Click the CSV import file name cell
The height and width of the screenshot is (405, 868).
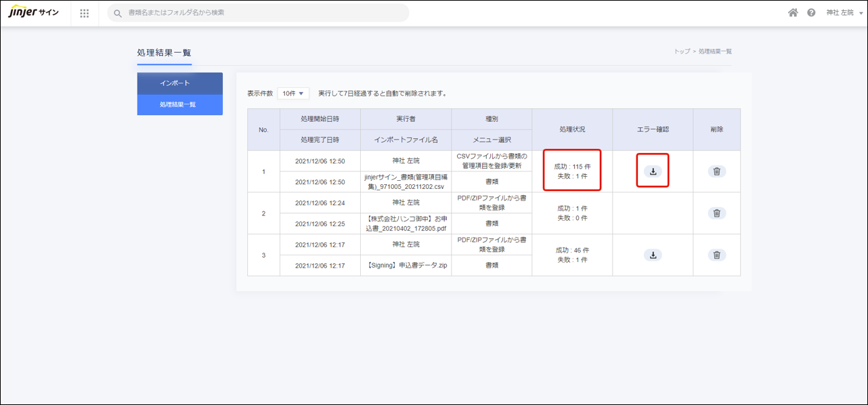click(406, 182)
